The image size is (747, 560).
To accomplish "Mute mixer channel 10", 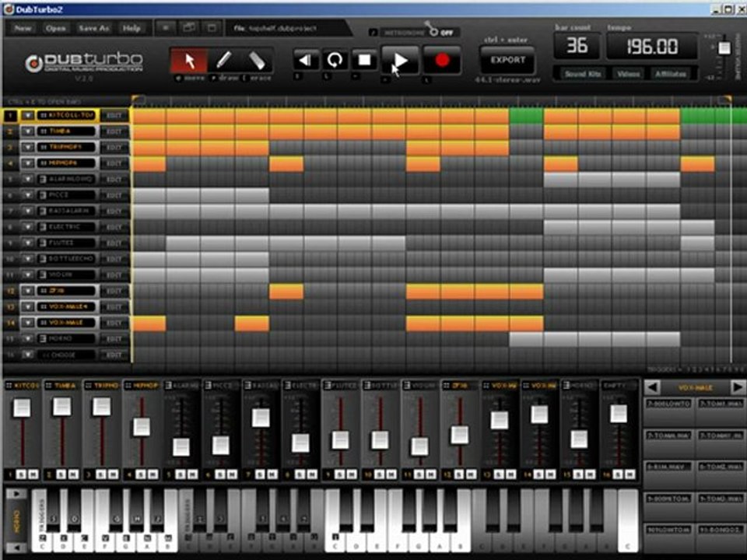I will pos(391,474).
